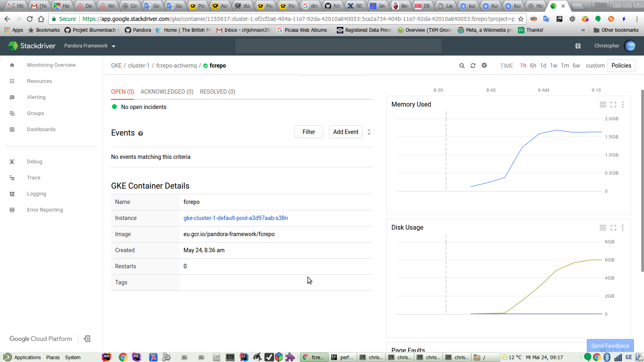Open the settings gear beside TIME

pos(484,65)
